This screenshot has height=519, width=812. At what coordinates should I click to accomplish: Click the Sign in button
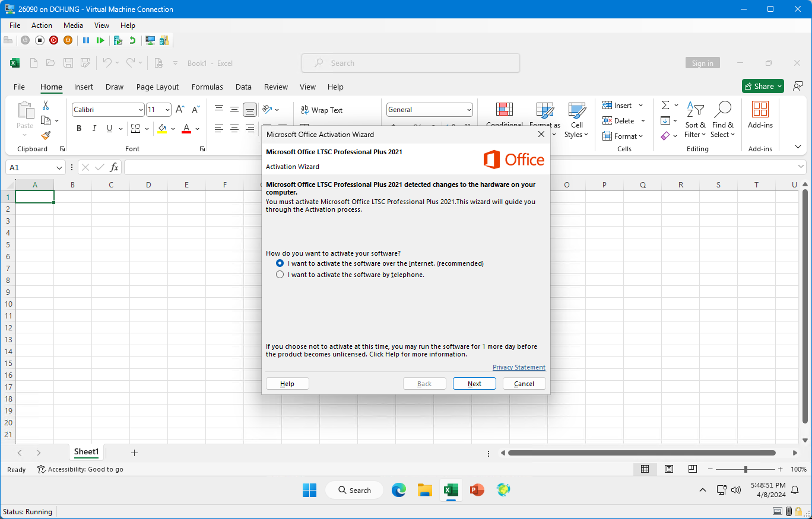coord(703,63)
